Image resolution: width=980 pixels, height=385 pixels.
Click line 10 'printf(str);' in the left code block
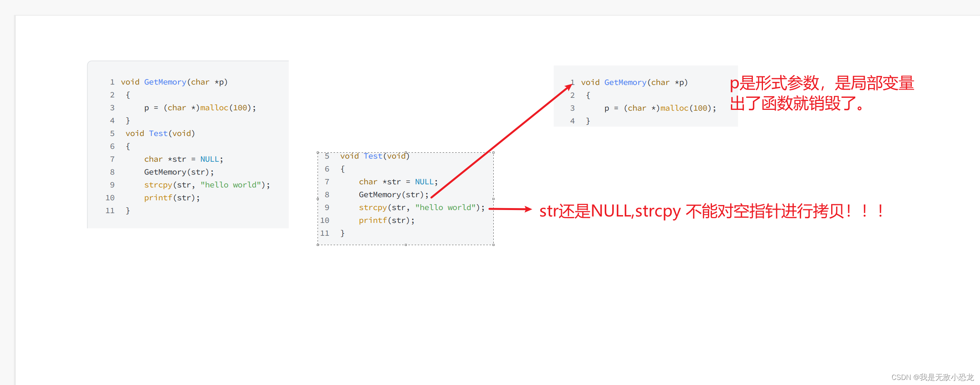(x=172, y=198)
